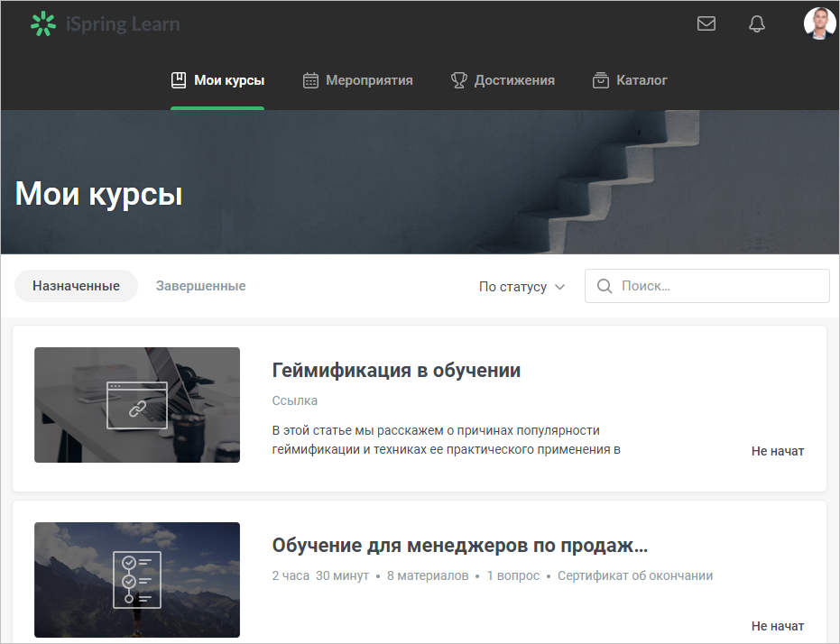The height and width of the screenshot is (644, 840).
Task: Click Не начат status of Геймификация course
Action: click(778, 451)
